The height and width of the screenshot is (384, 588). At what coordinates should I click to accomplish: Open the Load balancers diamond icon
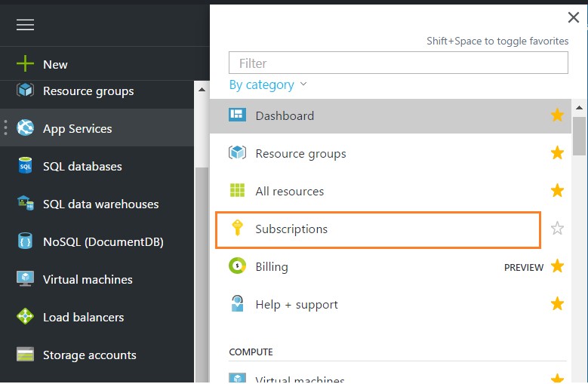[26, 317]
